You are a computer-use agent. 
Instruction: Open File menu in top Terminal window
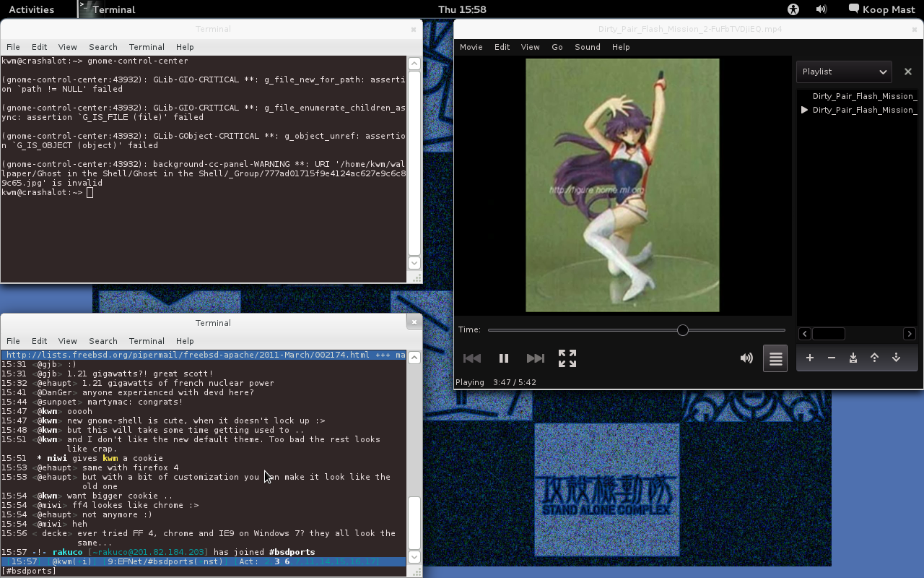(x=13, y=47)
